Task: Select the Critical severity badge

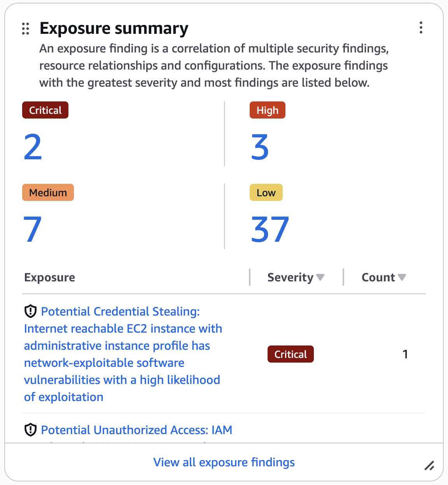Action: pos(45,110)
